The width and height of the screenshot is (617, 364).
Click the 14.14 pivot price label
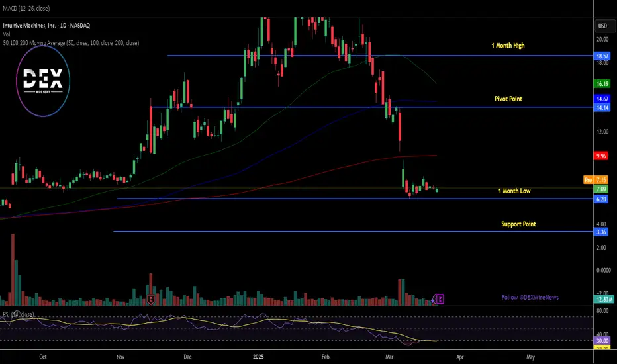pyautogui.click(x=602, y=107)
